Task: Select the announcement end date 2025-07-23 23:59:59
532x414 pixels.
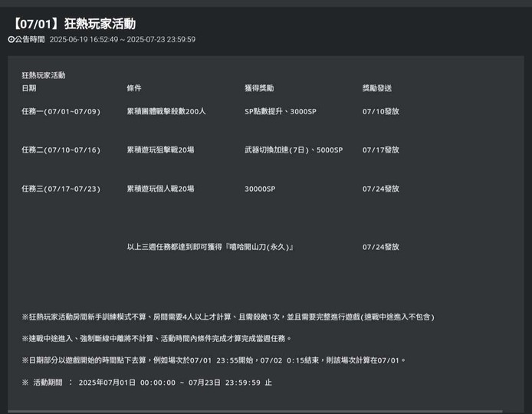Action: 161,39
